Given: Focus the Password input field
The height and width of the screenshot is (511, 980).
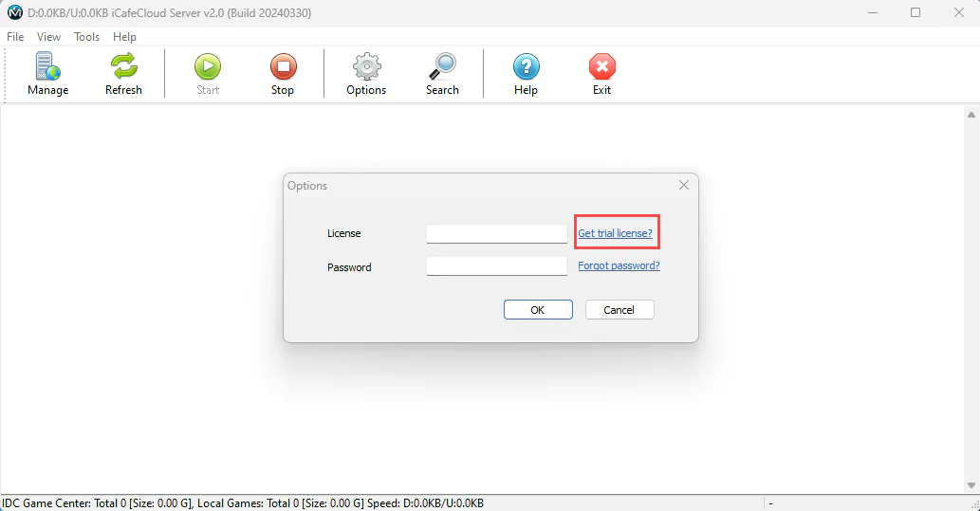Looking at the screenshot, I should [497, 266].
